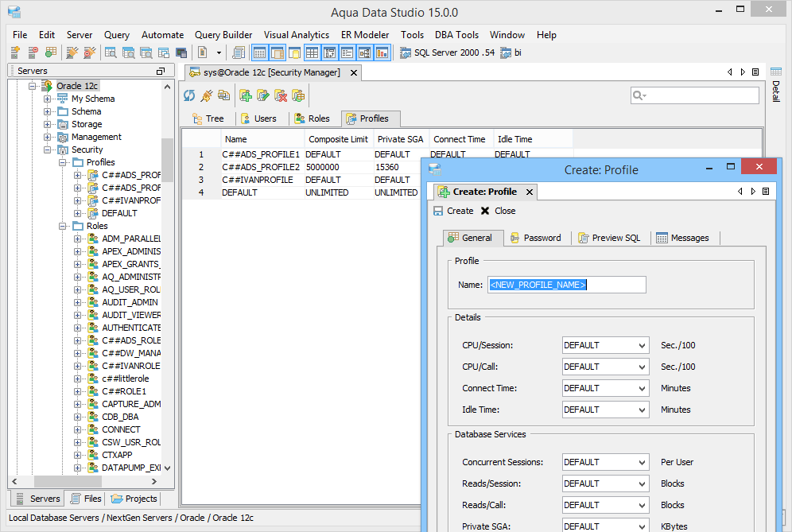Switch to the Messages tab
Image resolution: width=792 pixels, height=532 pixels.
(x=683, y=238)
